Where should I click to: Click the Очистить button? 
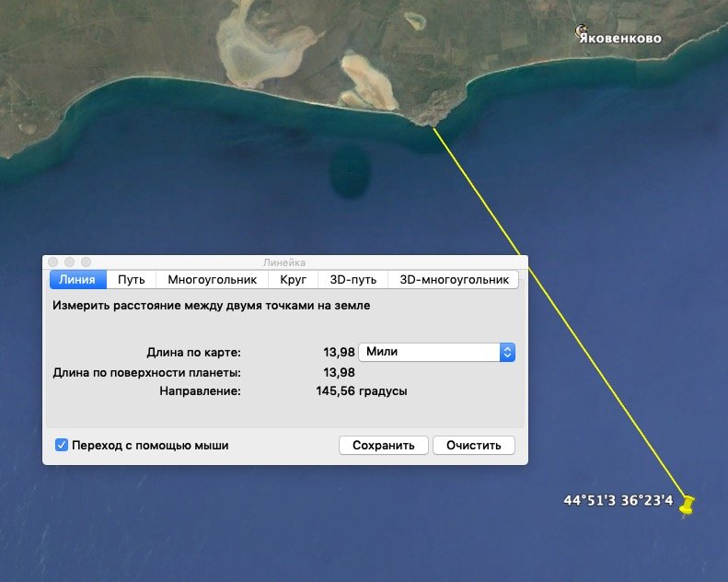click(473, 445)
